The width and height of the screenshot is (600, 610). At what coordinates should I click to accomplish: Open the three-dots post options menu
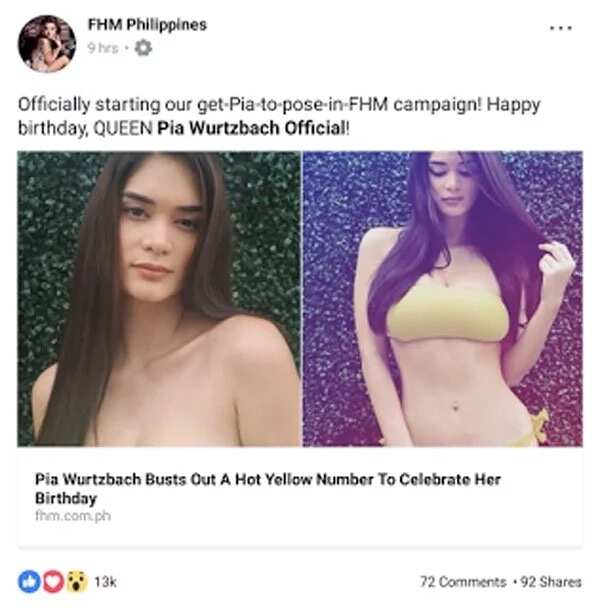pos(561,28)
